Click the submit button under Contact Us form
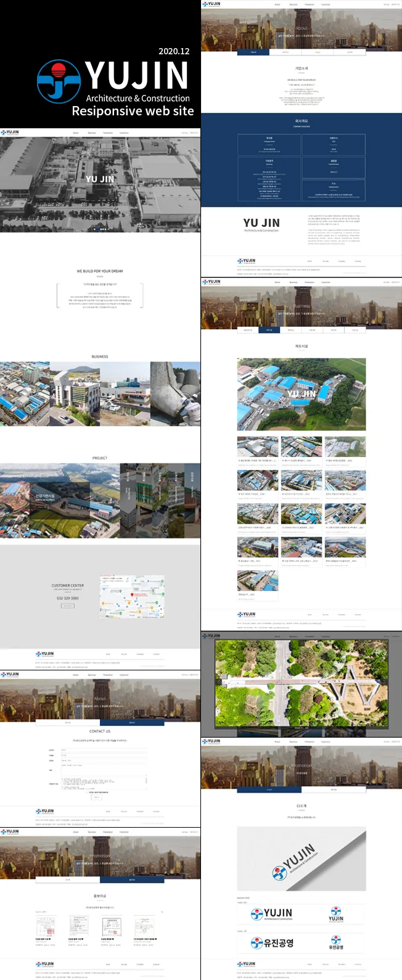This screenshot has width=402, height=980. pyautogui.click(x=97, y=797)
